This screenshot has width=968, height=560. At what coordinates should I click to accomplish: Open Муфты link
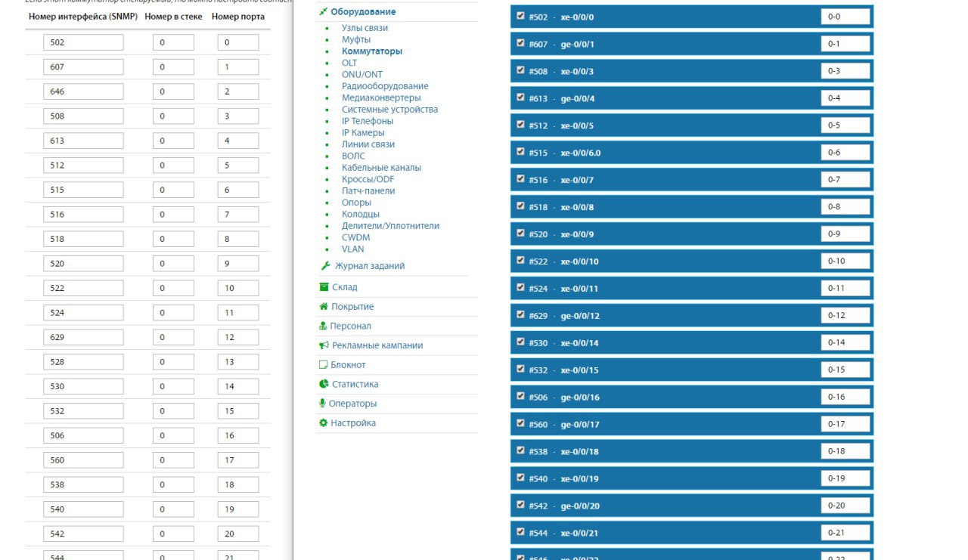[x=356, y=39]
